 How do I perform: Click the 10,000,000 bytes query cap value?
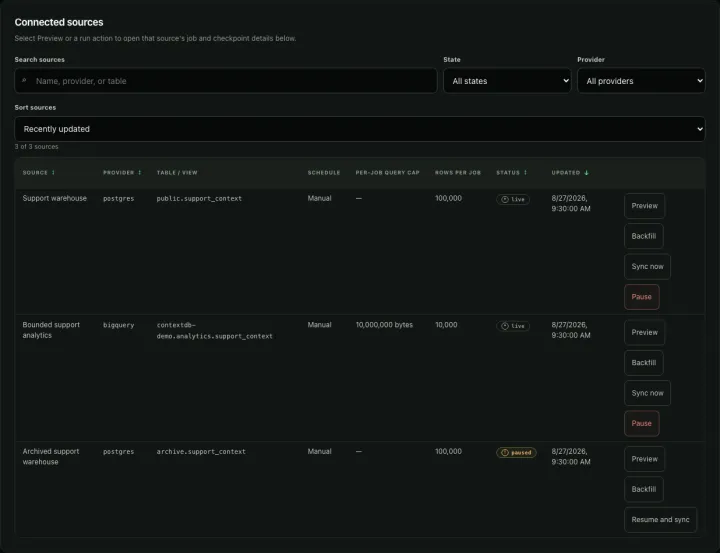384,325
